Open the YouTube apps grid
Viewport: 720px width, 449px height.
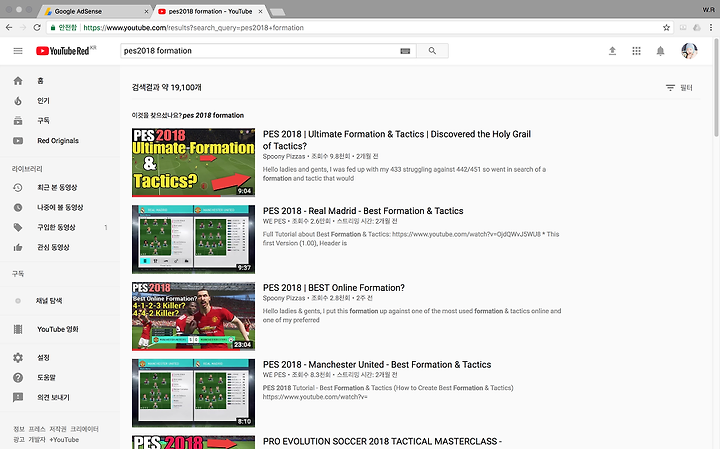[636, 51]
